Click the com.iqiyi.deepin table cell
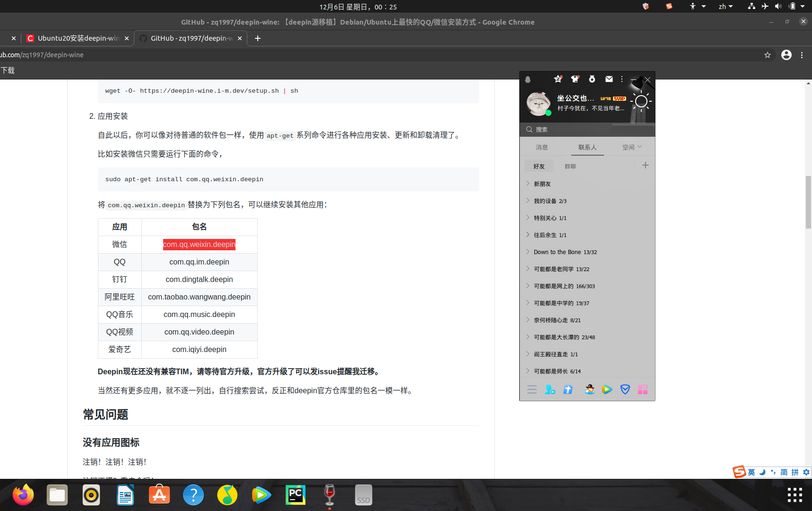812x511 pixels. point(199,350)
